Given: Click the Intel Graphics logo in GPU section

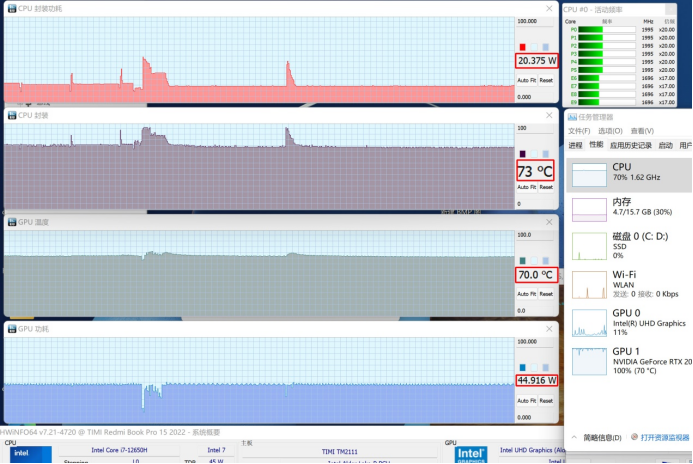Looking at the screenshot, I should pos(471,455).
